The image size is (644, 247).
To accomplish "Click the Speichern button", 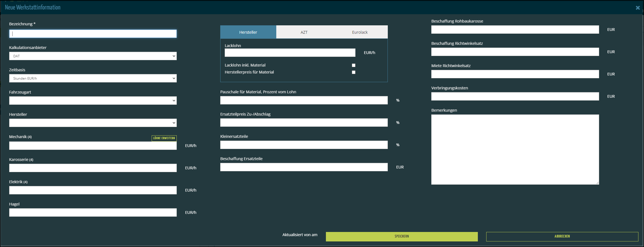I will tap(401, 236).
